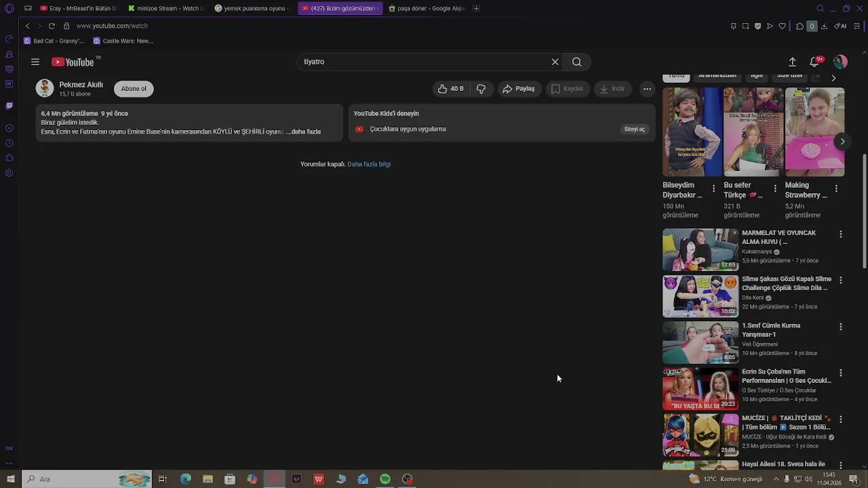
Task: Open the Bu sefer Türkçe Shorts thumbnail
Action: tap(753, 132)
